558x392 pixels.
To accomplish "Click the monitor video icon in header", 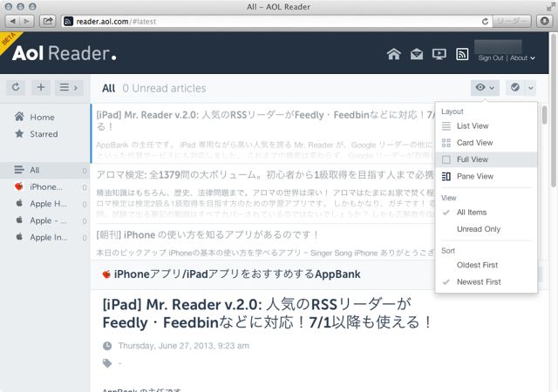I will pyautogui.click(x=439, y=54).
